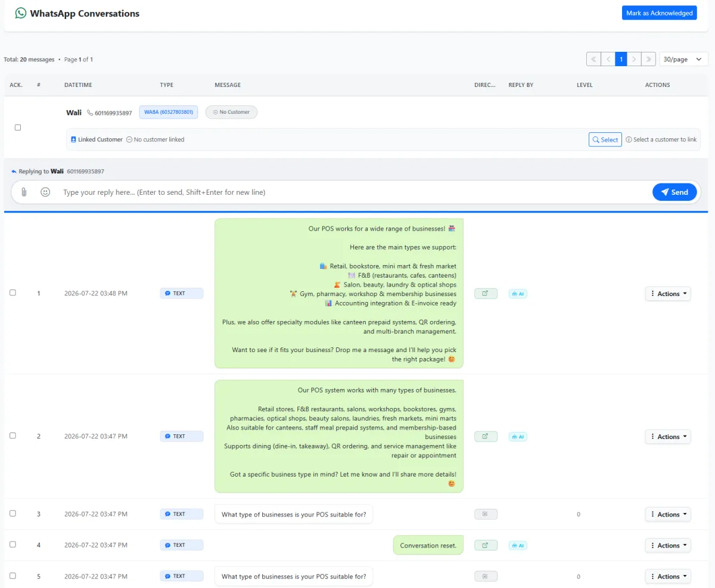Click the Linked Customer contact icon
Viewport: 715px width, 588px height.
coord(74,139)
